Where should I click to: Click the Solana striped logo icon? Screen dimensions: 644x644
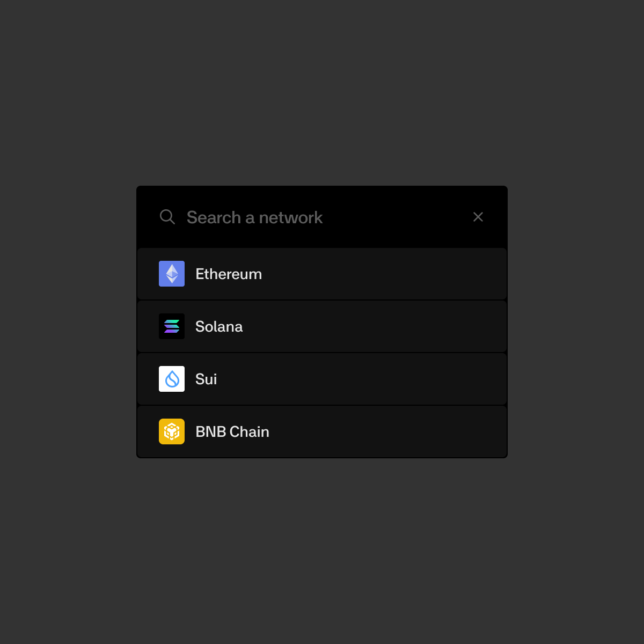172,326
